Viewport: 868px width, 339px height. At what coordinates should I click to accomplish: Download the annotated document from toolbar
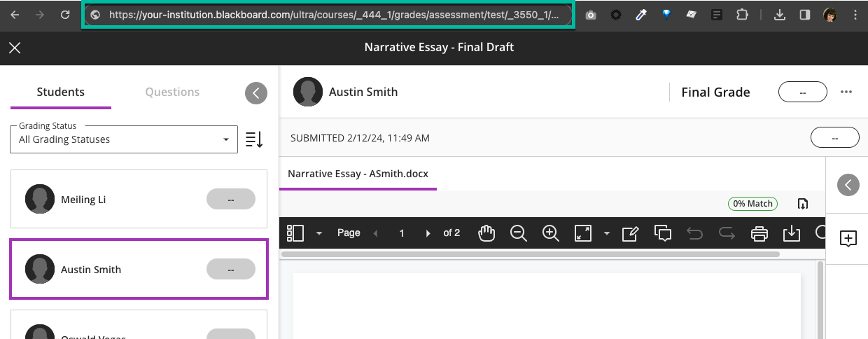pyautogui.click(x=792, y=233)
